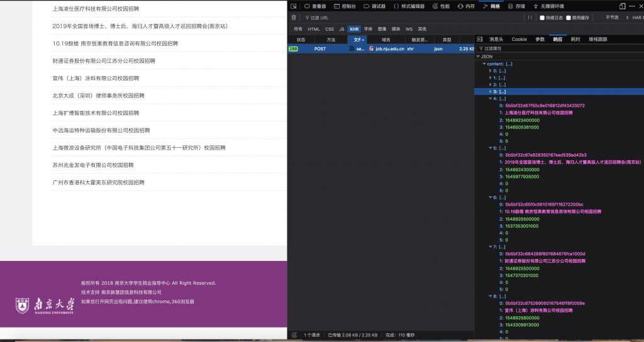Open 苏州兆金发电子有限公司校园招聘 link
The image size is (644, 342).
(93, 165)
